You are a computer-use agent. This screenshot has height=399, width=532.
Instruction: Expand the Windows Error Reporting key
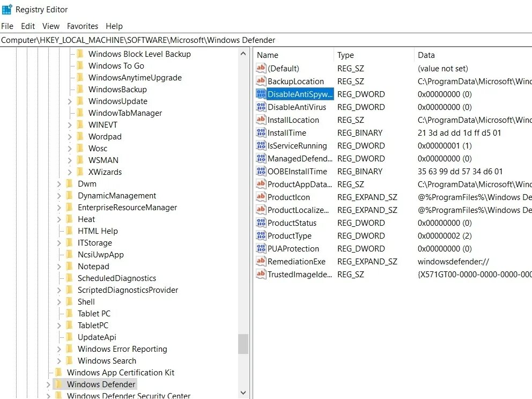click(58, 349)
